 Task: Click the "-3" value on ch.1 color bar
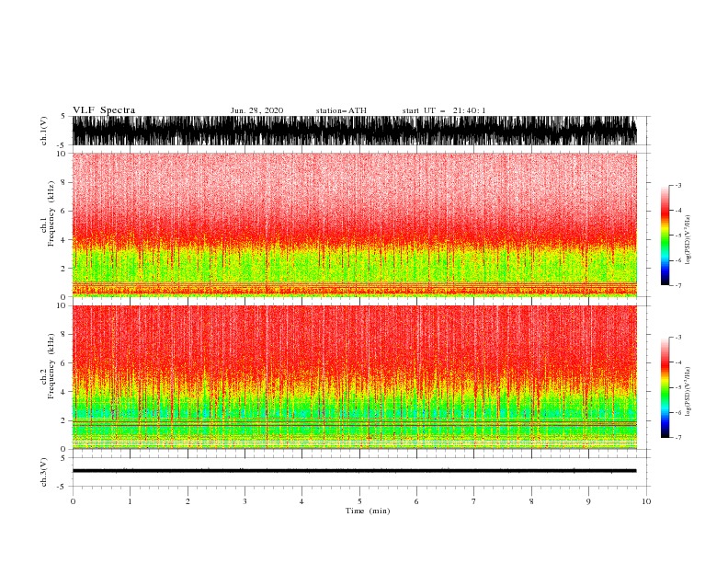(677, 185)
